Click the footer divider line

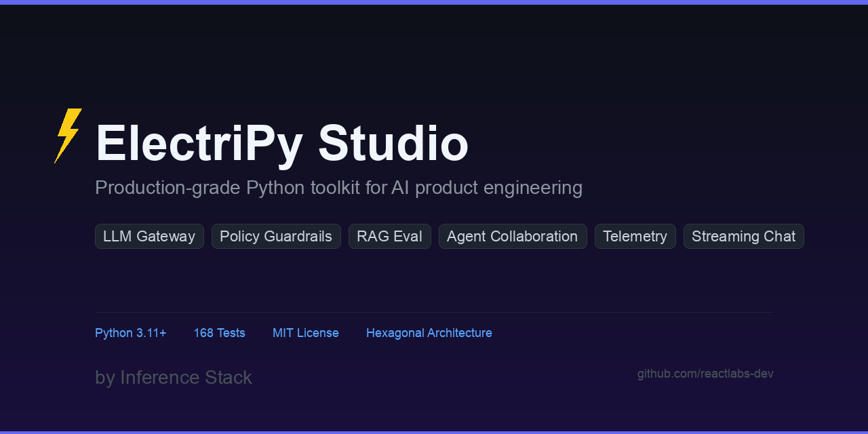(x=434, y=312)
